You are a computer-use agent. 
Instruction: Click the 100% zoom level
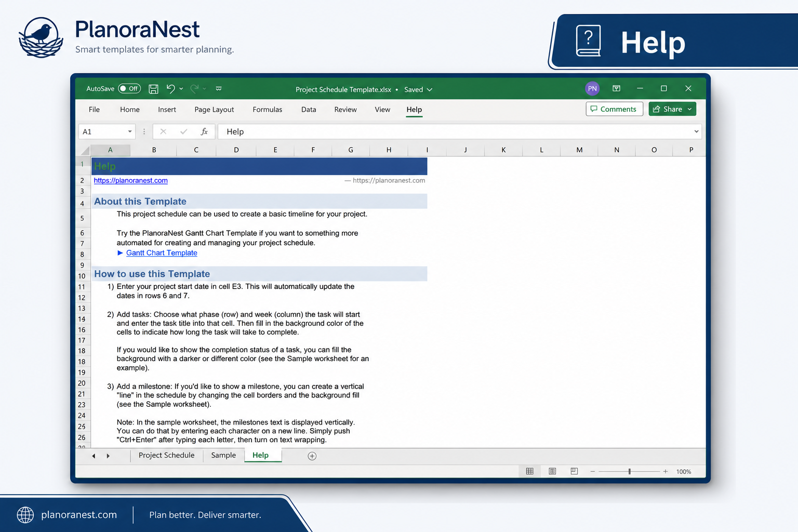pyautogui.click(x=684, y=472)
